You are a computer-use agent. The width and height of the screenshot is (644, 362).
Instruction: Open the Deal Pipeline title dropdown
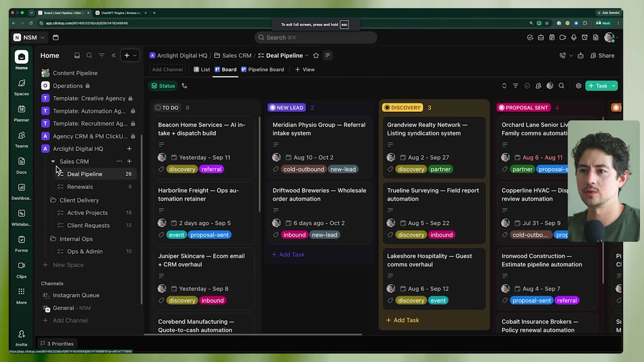[306, 55]
